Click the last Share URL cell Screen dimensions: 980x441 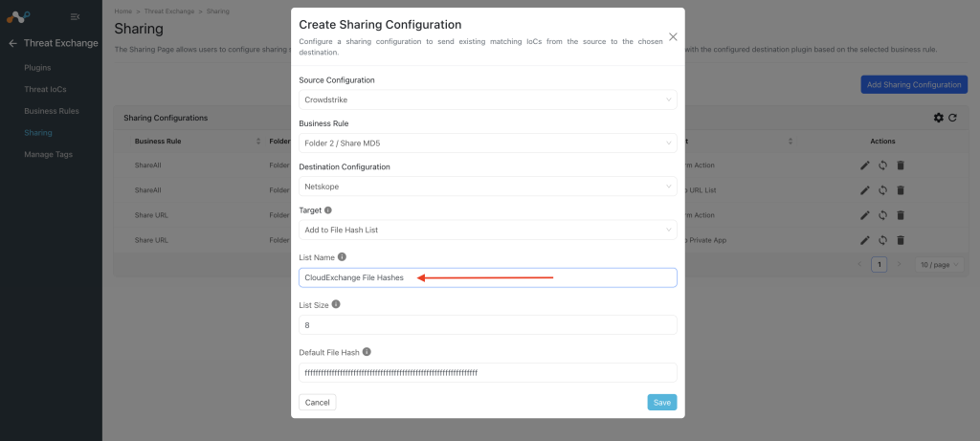[151, 240]
